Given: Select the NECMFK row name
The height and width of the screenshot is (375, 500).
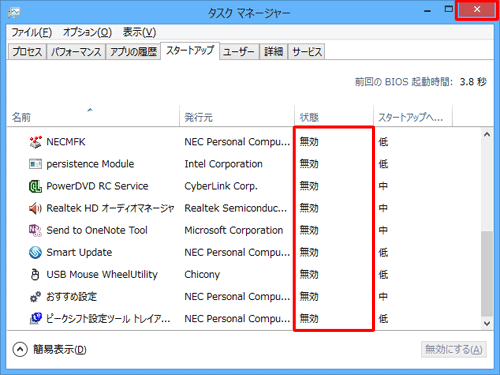Looking at the screenshot, I should (x=66, y=142).
